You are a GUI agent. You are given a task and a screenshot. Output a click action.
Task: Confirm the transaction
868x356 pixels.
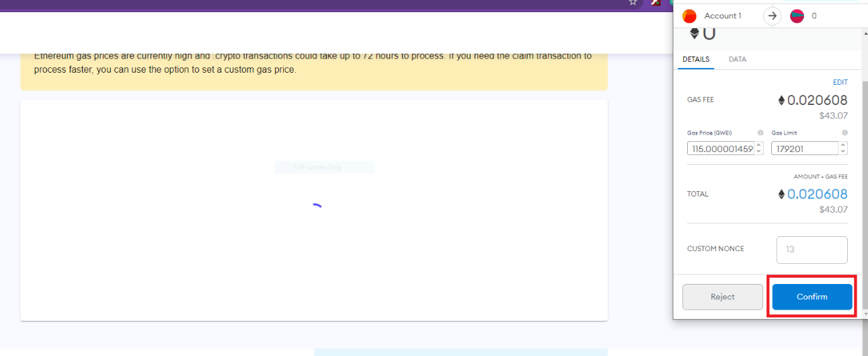tap(812, 297)
